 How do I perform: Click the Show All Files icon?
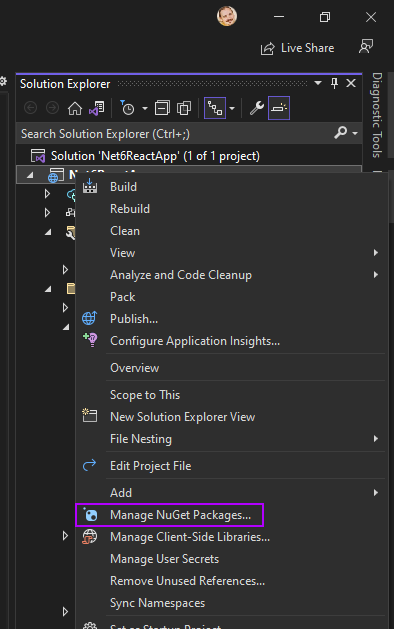click(184, 108)
